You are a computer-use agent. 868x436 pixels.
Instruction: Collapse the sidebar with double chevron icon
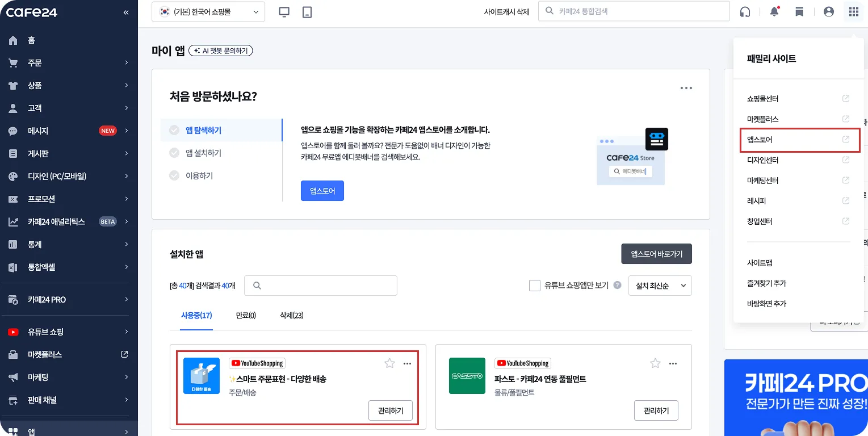126,12
